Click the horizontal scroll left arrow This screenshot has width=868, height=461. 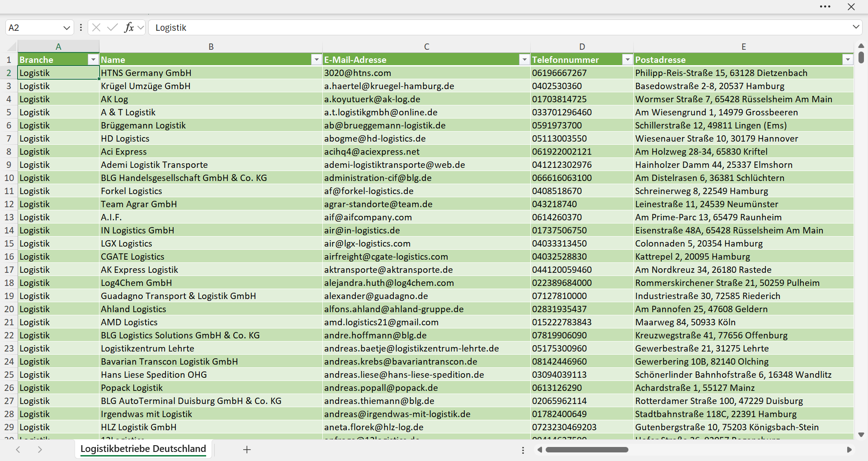tap(539, 450)
